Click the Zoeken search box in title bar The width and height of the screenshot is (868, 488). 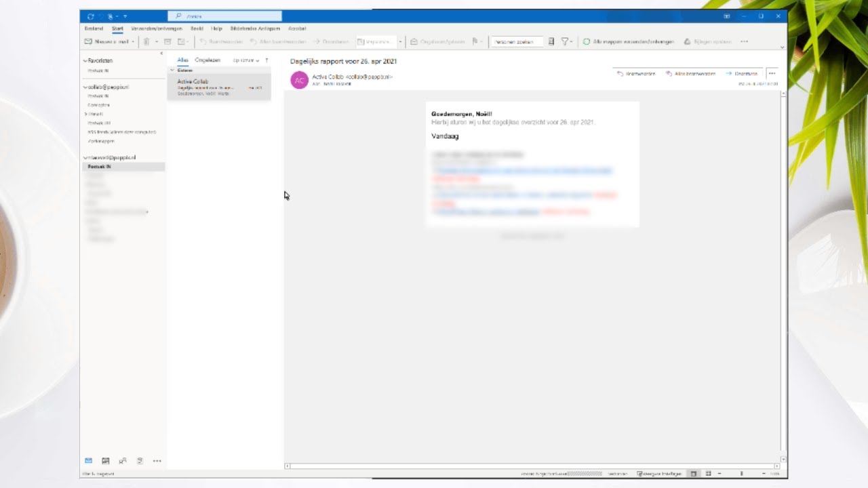(224, 16)
